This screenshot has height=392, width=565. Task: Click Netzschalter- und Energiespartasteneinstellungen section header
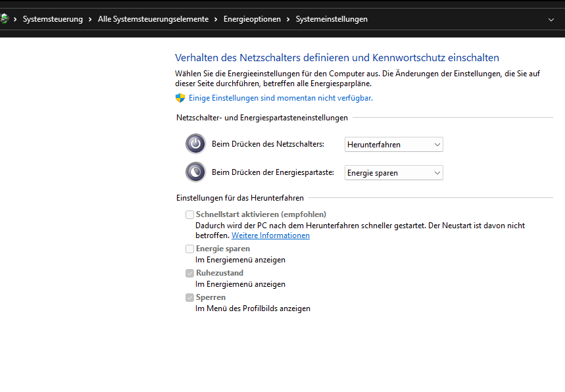[262, 118]
